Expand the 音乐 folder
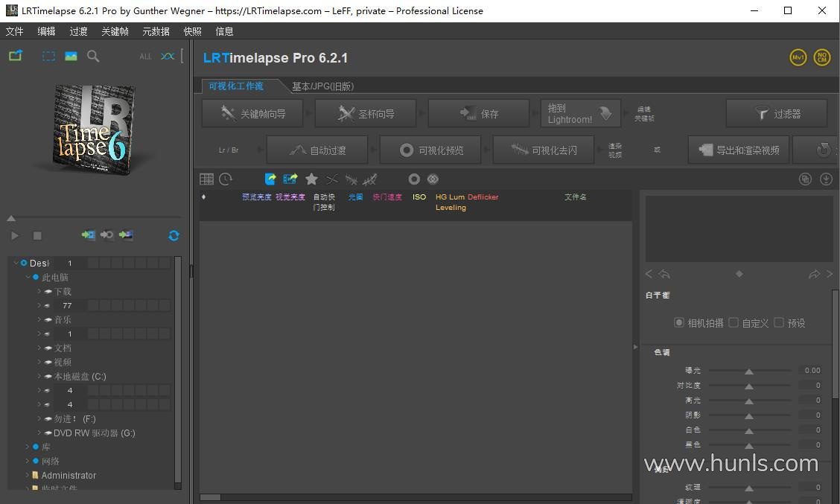Screen dimensions: 840x504 39,320
